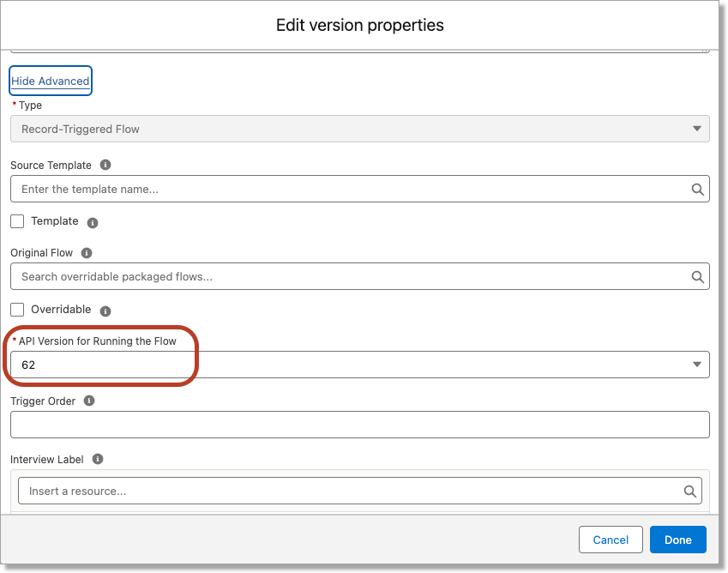Focus the Trigger Order input field
The width and height of the screenshot is (728, 573).
(359, 425)
